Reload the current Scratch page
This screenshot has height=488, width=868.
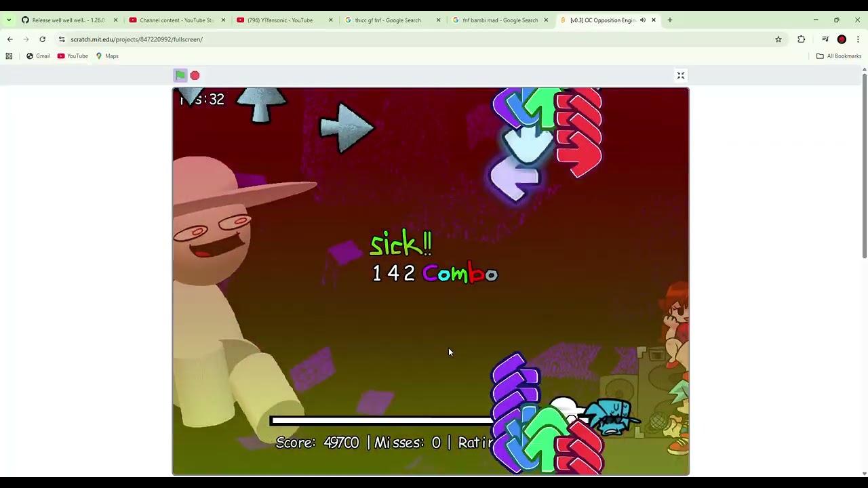[x=42, y=39]
